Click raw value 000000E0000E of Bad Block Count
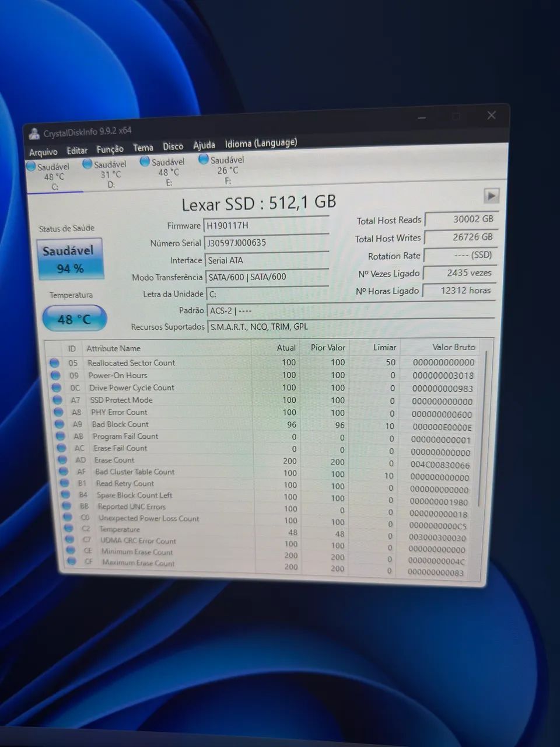The height and width of the screenshot is (747, 560). click(442, 427)
